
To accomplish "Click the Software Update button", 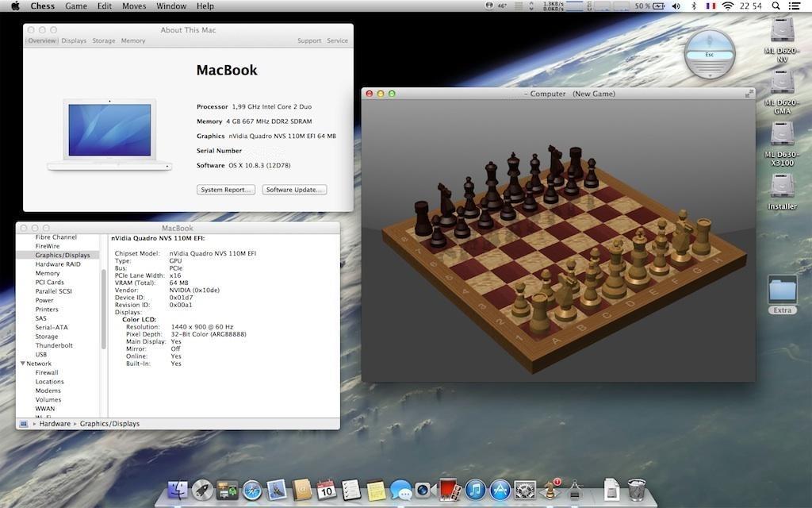I will point(294,190).
